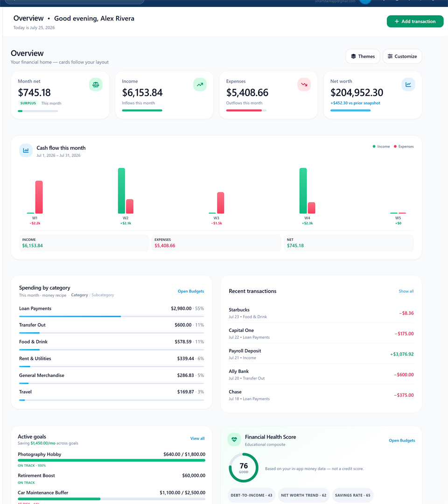
Task: Click the Month net $745.18 amount
Action: [x=35, y=92]
